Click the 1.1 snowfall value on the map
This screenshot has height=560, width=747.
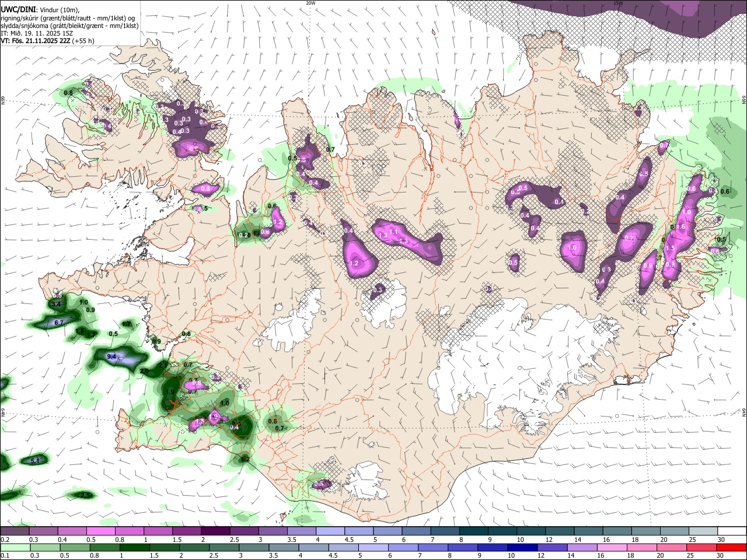click(393, 232)
